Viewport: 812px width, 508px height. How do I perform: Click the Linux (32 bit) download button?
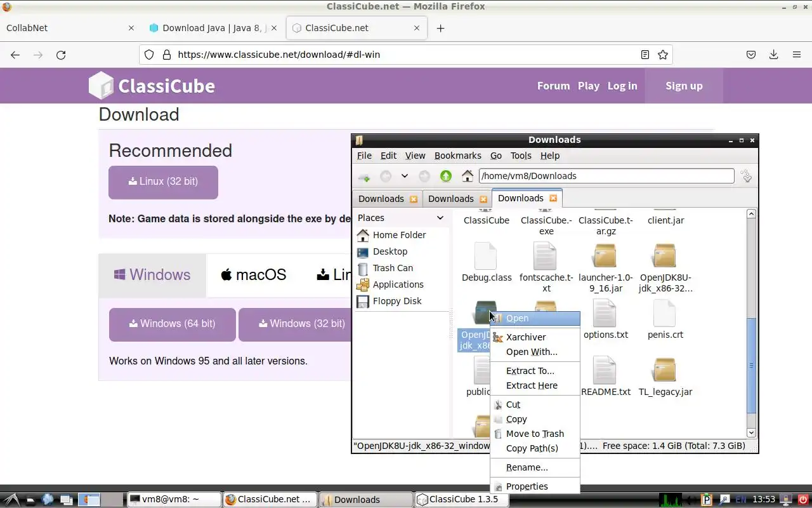(x=163, y=182)
